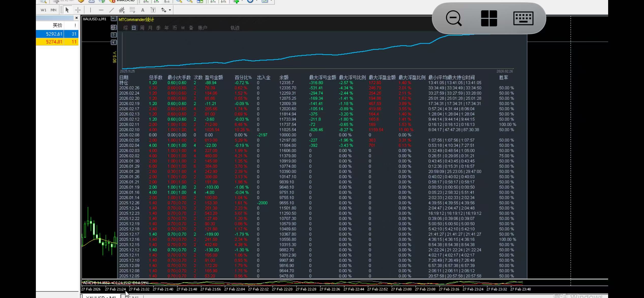The image size is (644, 298).
Task: Toggle the √ checkmark on the panel edge
Action: click(113, 42)
